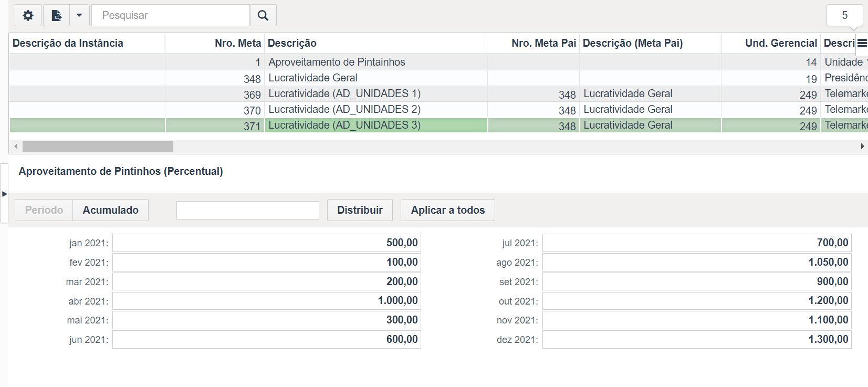The width and height of the screenshot is (868, 387).
Task: Sort by Und. Gerencial column header
Action: pos(771,43)
